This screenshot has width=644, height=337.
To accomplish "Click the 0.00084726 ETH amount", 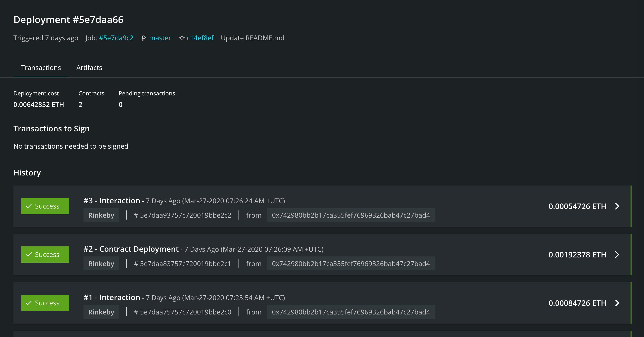I will (x=577, y=303).
